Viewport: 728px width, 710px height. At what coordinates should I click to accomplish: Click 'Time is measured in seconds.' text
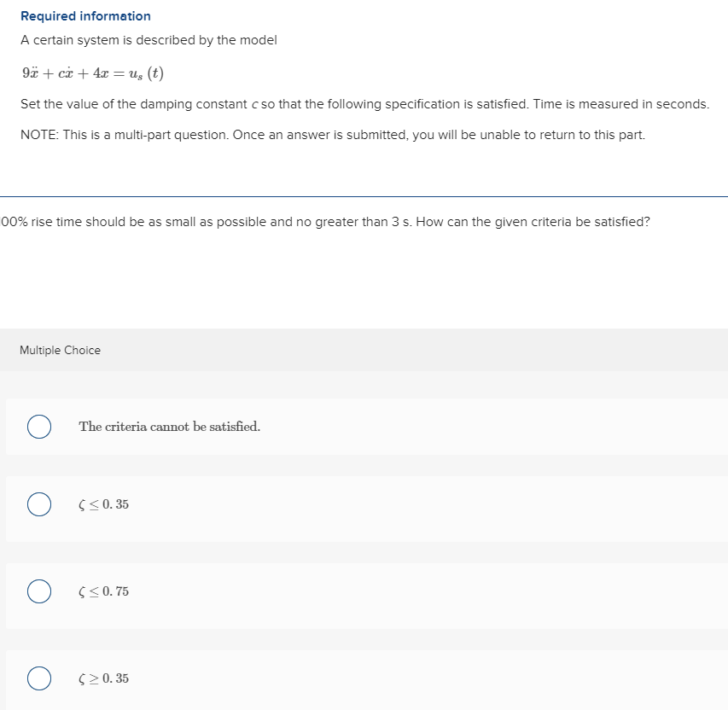coord(621,104)
